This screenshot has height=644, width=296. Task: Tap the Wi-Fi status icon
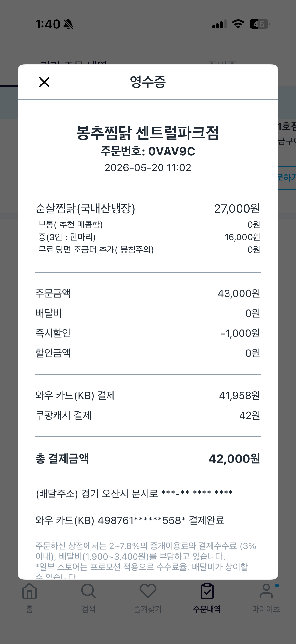(238, 24)
